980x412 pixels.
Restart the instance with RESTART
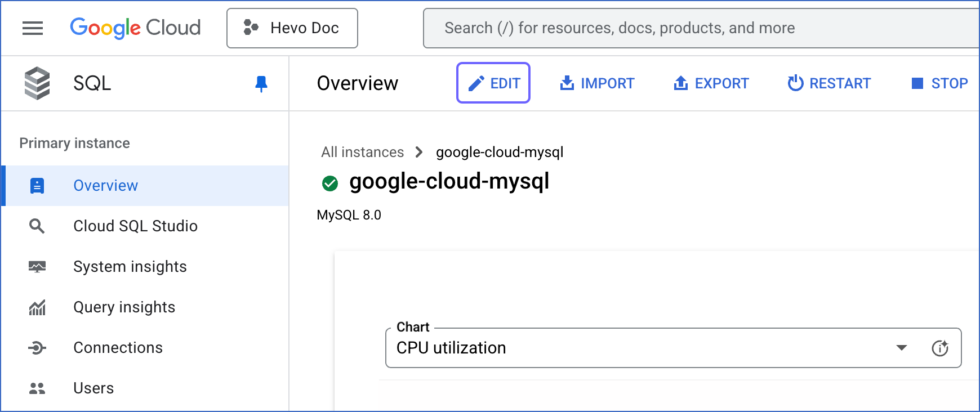point(829,83)
